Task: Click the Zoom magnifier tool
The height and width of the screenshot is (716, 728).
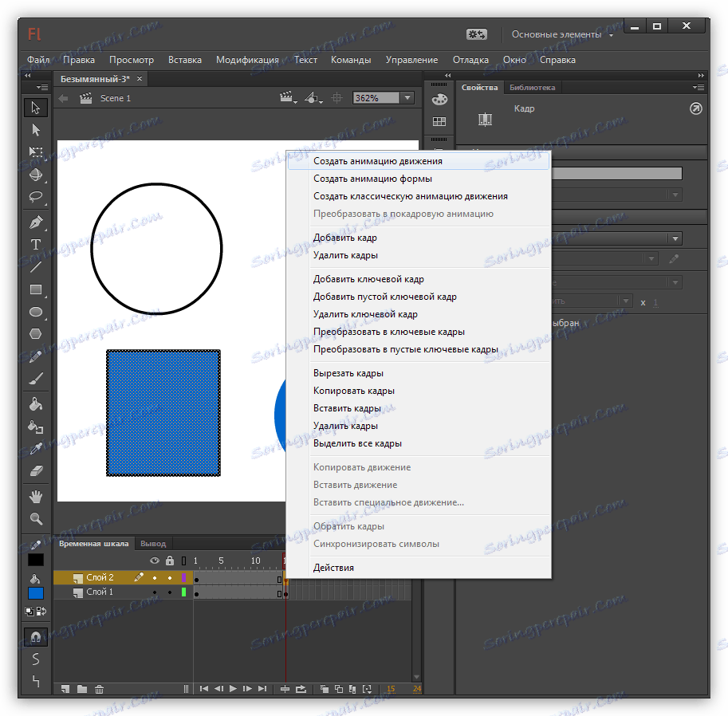Action: (36, 519)
